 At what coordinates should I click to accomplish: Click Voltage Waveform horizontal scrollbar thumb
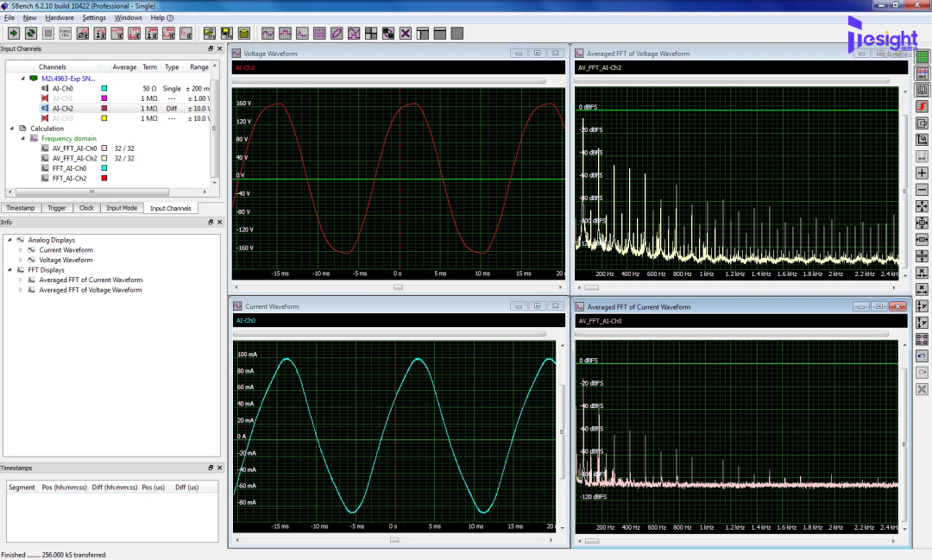(x=398, y=287)
